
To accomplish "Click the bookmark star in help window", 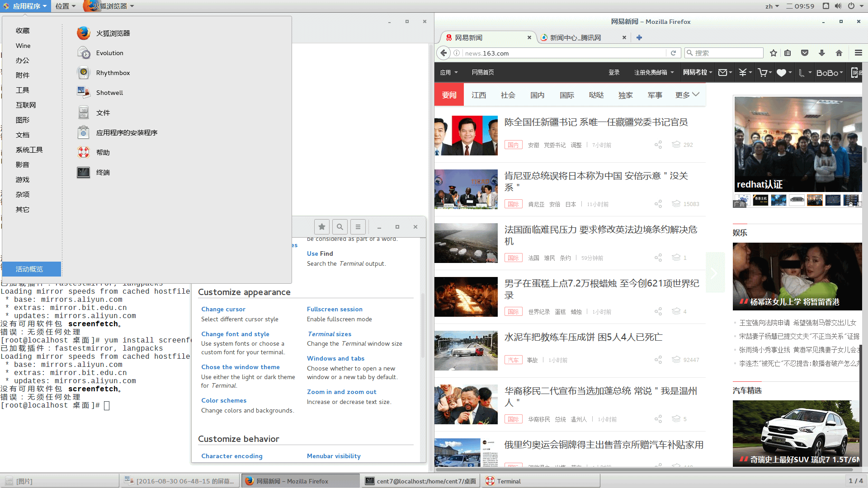I will 322,227.
